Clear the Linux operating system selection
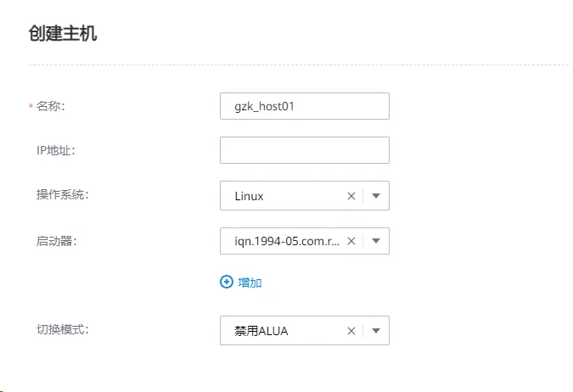The width and height of the screenshot is (573, 392). tap(351, 196)
